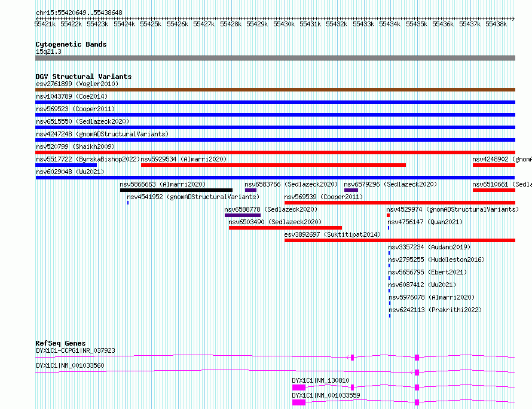532x409 pixels.
Task: Click the gray 15q21.3 cytogenetic band bar
Action: pos(275,58)
